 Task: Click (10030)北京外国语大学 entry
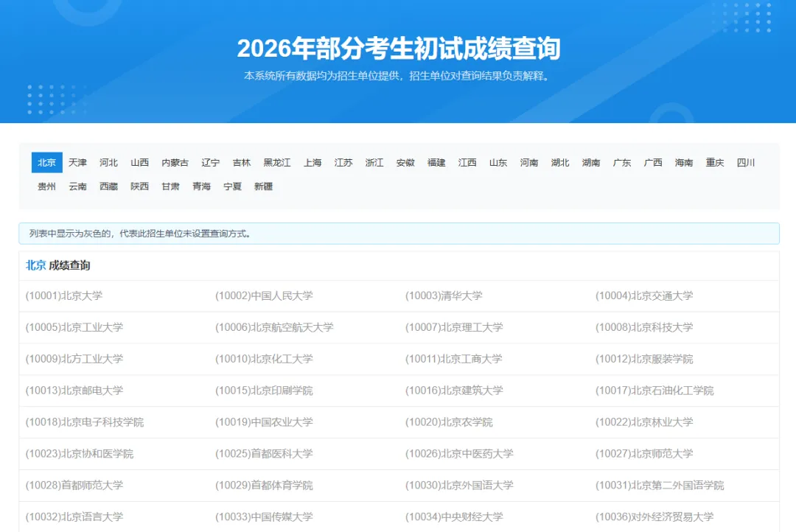click(x=459, y=485)
